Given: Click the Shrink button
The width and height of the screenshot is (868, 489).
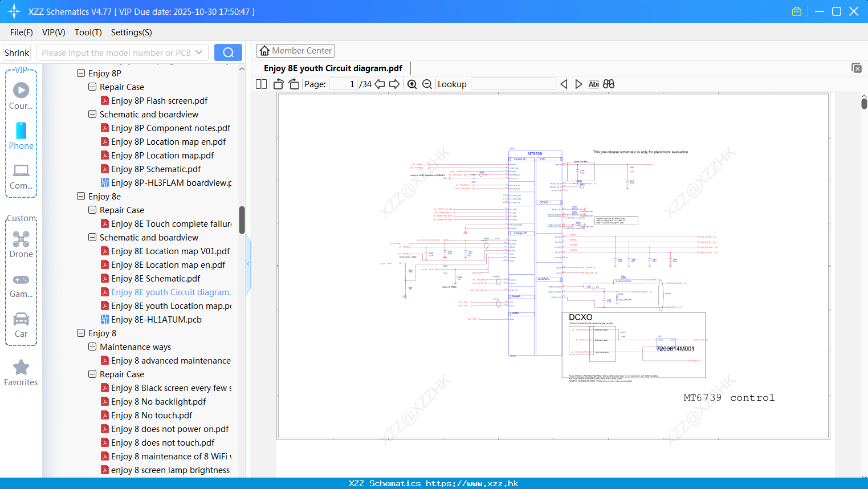Looking at the screenshot, I should click(17, 52).
